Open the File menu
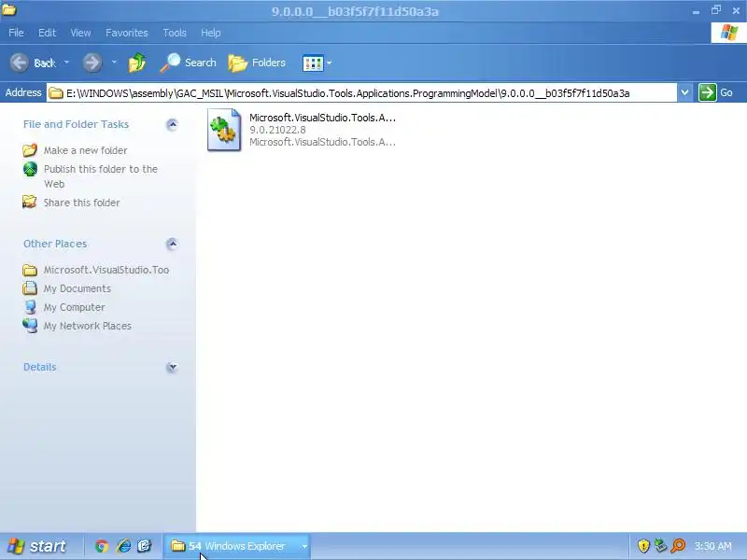Screen dimensions: 747x560 [x=16, y=33]
